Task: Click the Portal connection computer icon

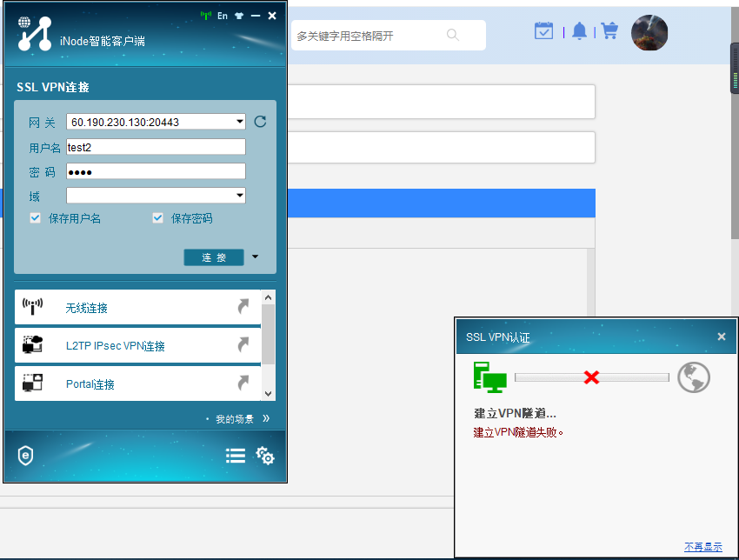Action: 32,383
